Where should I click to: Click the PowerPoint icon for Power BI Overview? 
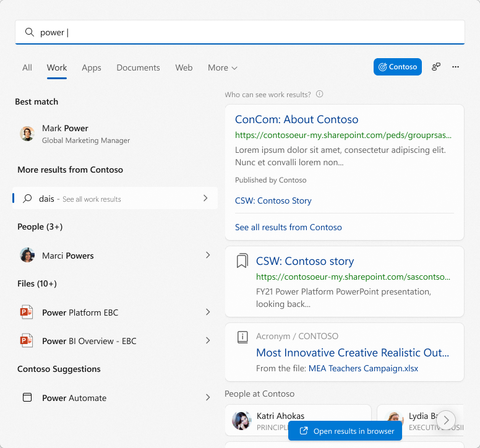(27, 340)
